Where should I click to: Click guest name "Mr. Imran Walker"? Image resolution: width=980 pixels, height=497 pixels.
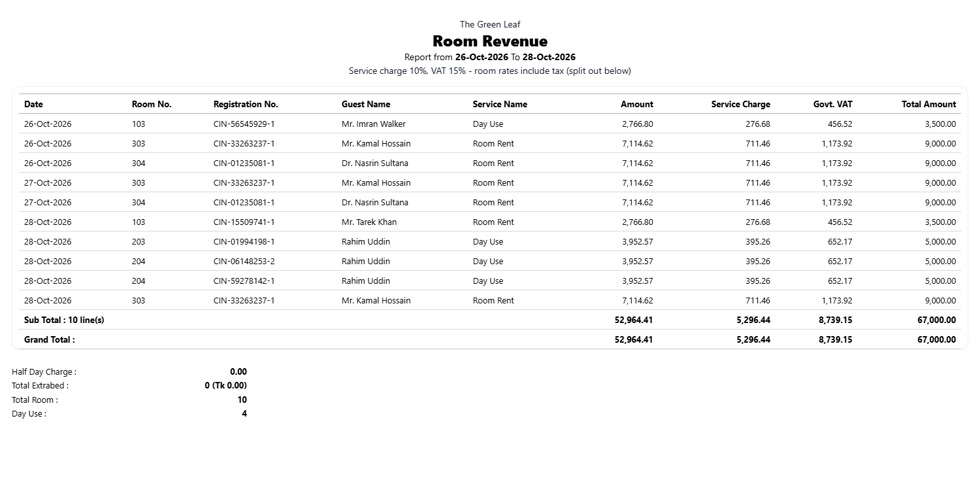click(x=374, y=124)
